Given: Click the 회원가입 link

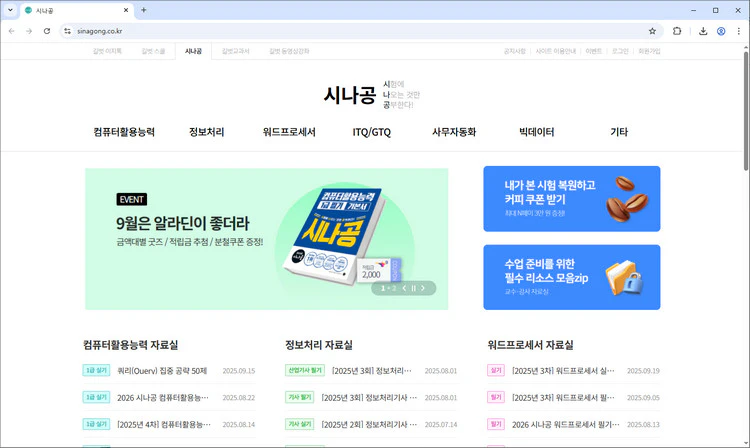Looking at the screenshot, I should [649, 50].
